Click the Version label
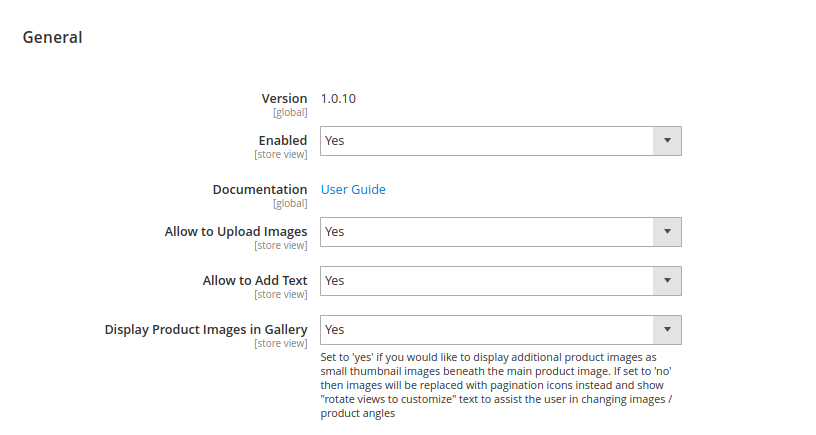 tap(284, 98)
